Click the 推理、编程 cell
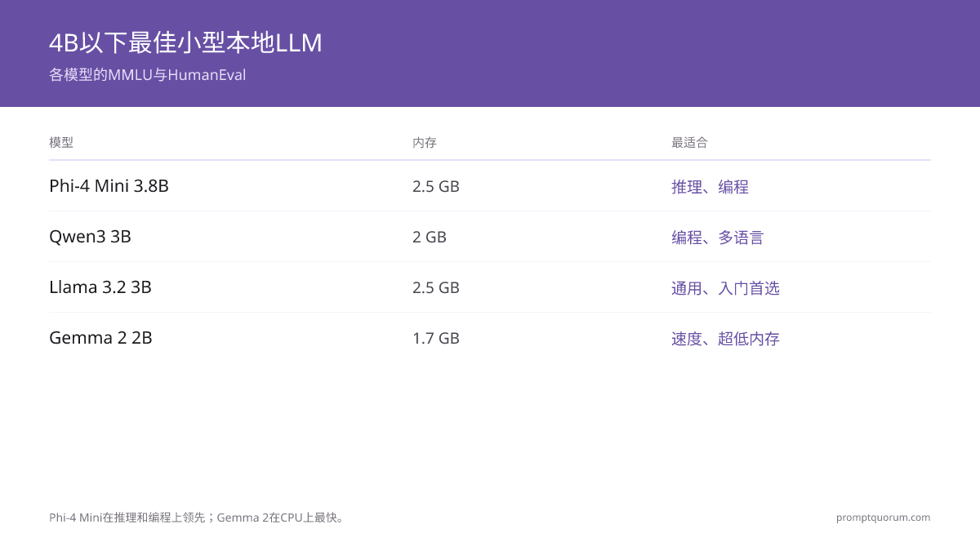This screenshot has height=551, width=980. click(710, 187)
